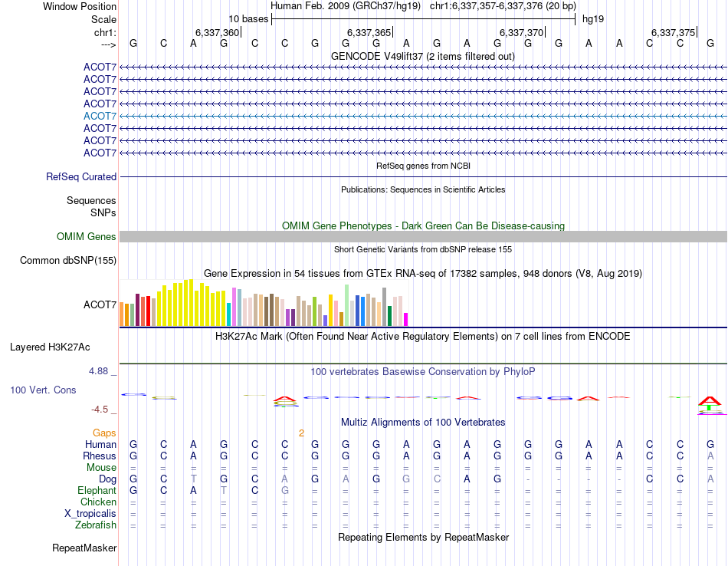Click the T base in Elephant row
This screenshot has height=566, width=728.
click(224, 490)
